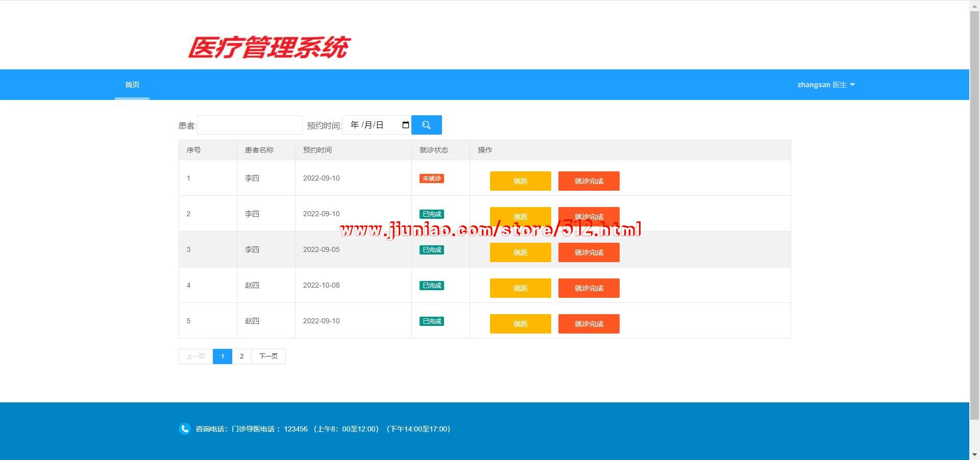Click the scrollbar down arrow
The width and height of the screenshot is (980, 460).
[x=974, y=454]
